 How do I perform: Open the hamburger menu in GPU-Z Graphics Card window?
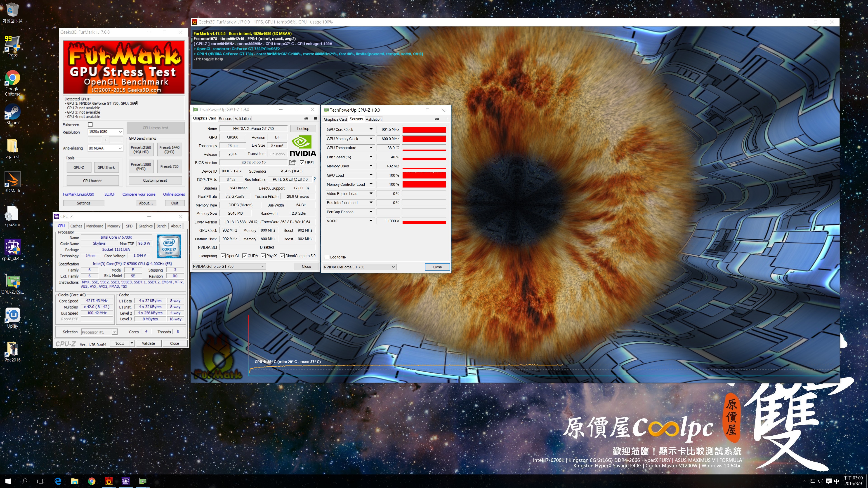[x=315, y=119]
